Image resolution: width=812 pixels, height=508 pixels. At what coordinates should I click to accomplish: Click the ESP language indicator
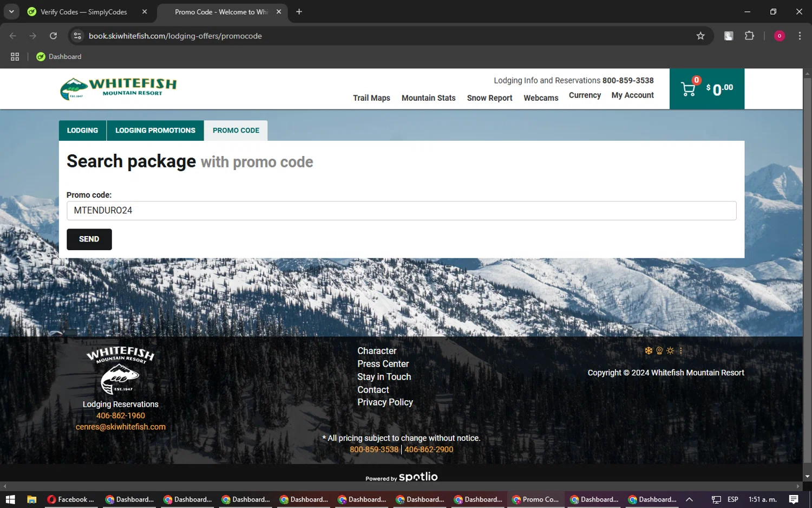click(x=733, y=499)
